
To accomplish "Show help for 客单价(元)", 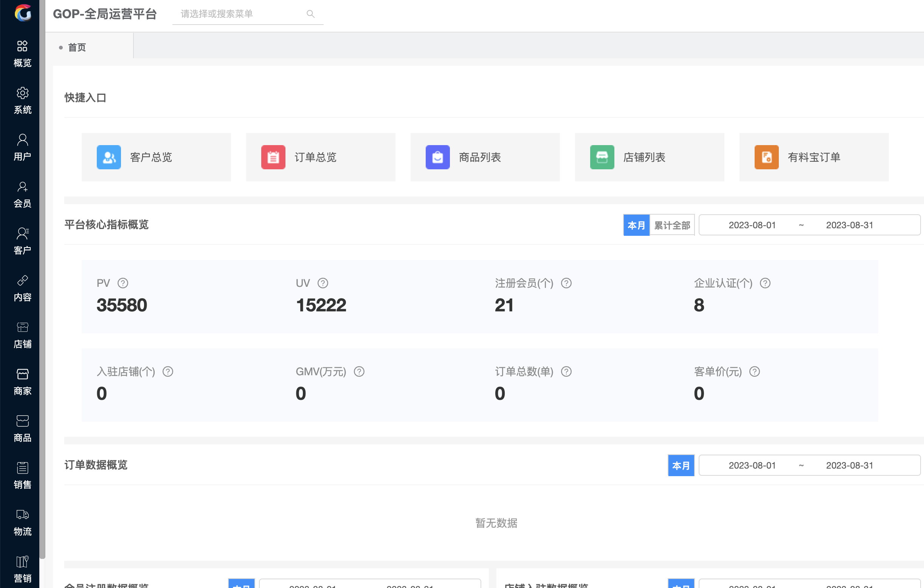I will (754, 371).
